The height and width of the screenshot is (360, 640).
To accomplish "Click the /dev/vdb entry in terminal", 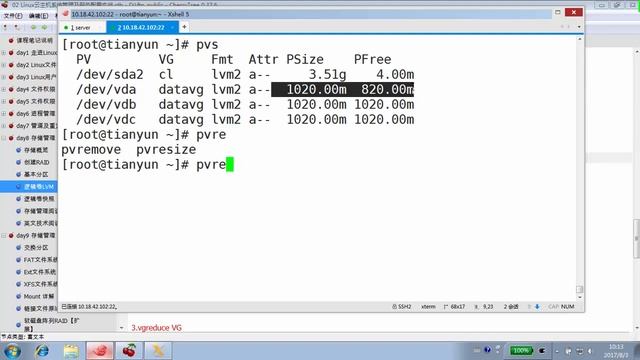I will 106,104.
